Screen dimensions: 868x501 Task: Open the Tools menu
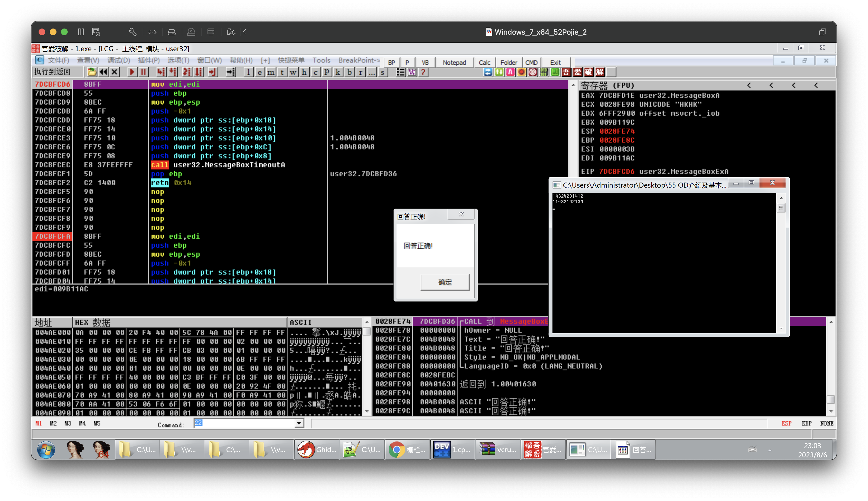321,60
